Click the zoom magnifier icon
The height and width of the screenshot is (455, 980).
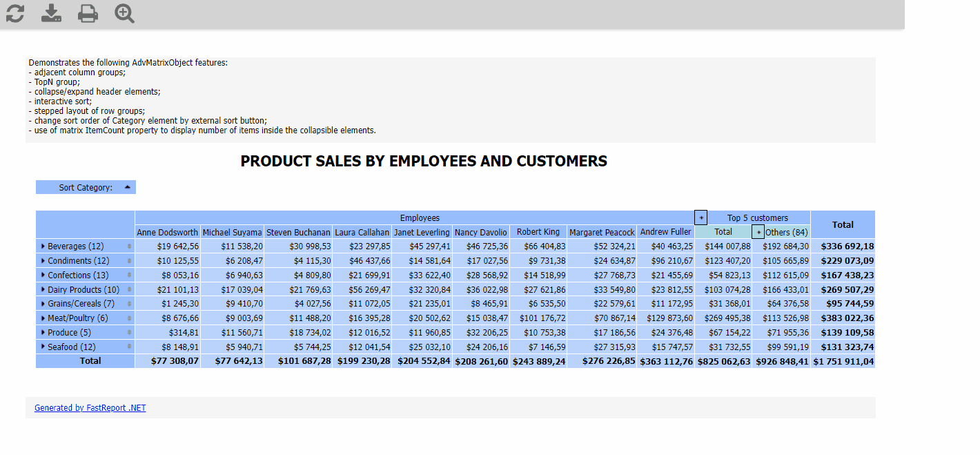[x=124, y=13]
